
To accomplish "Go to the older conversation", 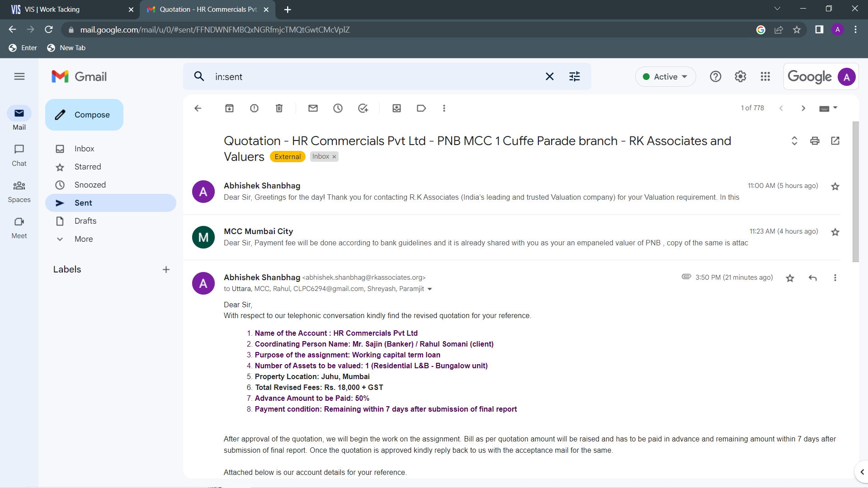I will pos(803,108).
